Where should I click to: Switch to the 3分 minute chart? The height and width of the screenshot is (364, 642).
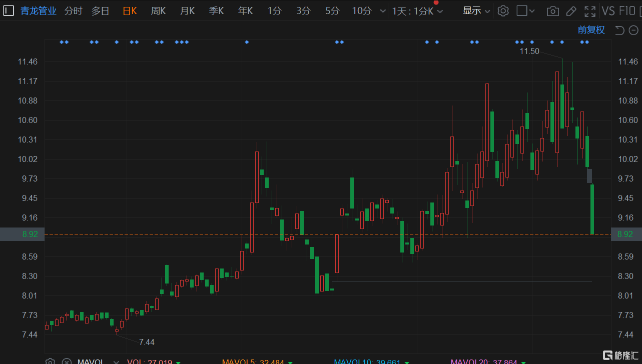click(303, 10)
